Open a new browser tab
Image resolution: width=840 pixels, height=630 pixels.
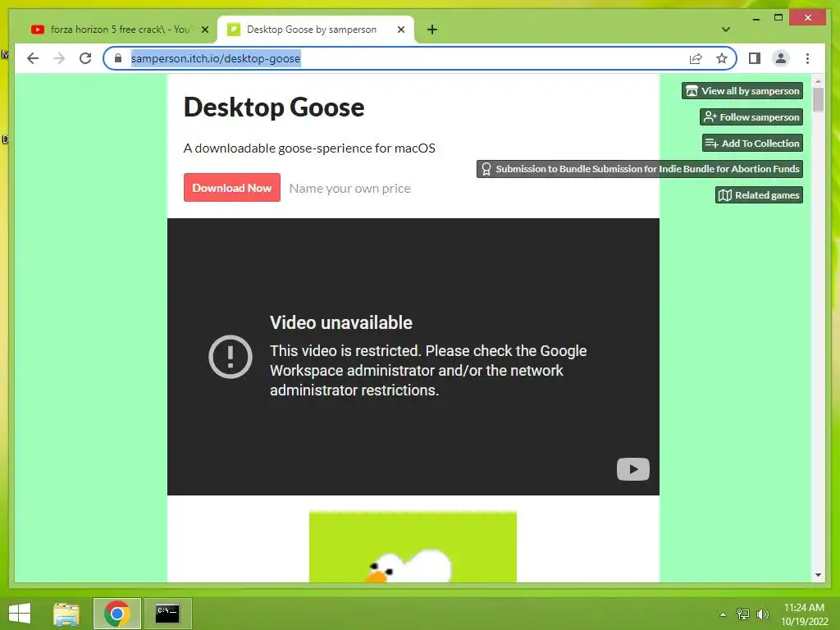(x=432, y=30)
